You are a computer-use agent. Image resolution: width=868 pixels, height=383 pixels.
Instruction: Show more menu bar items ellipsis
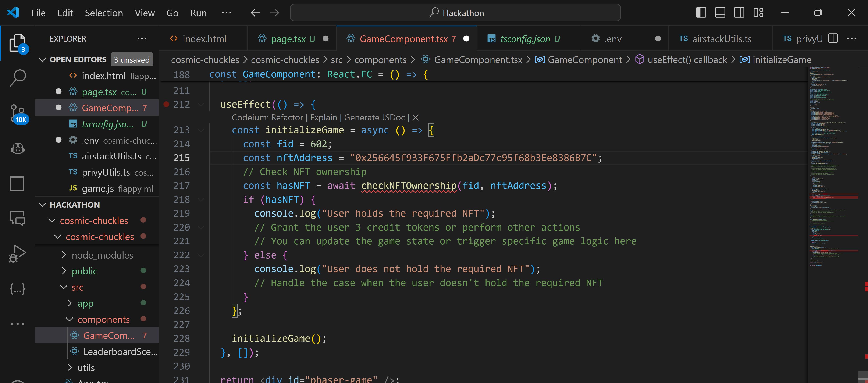click(227, 13)
